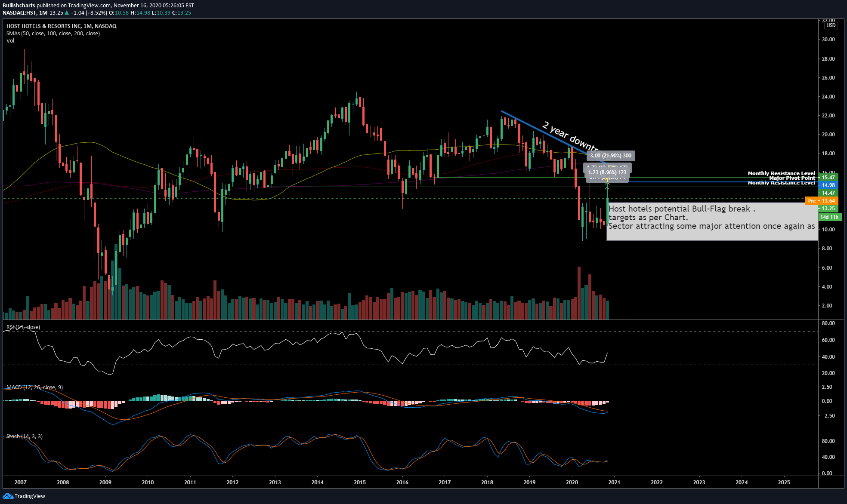Click the 2021 label on time axis

[x=614, y=482]
